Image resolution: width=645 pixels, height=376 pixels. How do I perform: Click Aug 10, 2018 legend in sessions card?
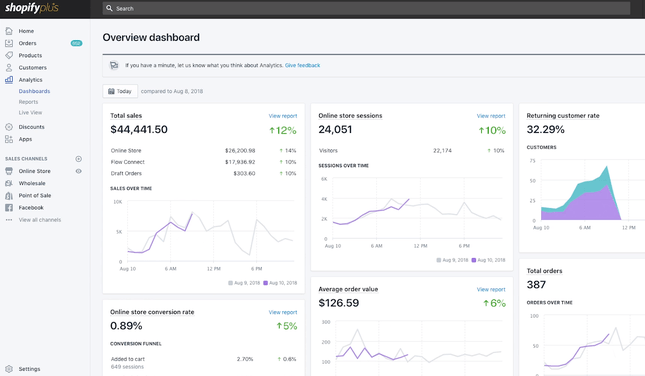(488, 260)
